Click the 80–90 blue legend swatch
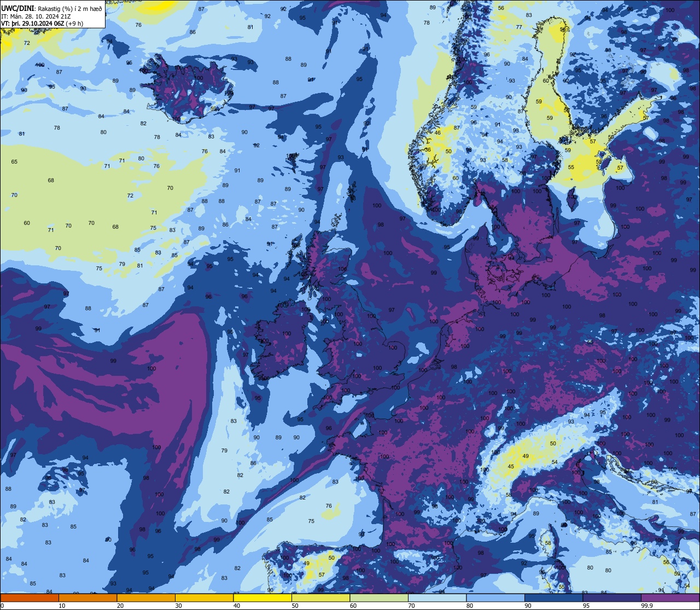The image size is (700, 610). 495,597
